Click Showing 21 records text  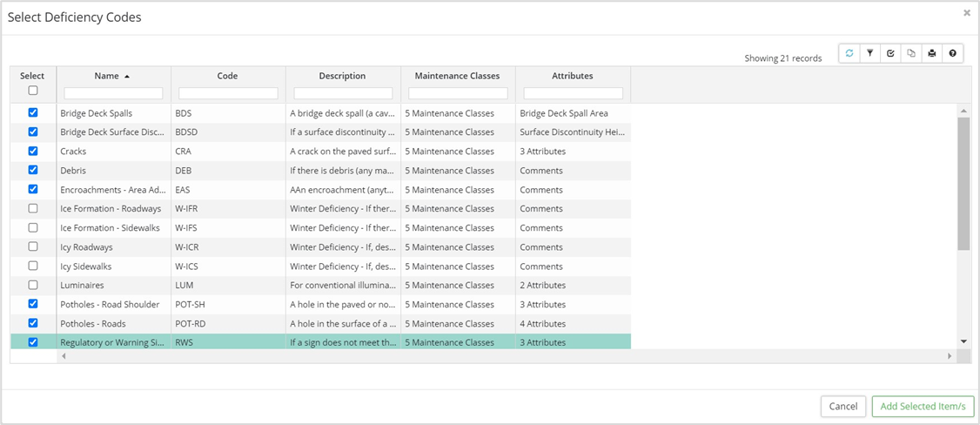tap(783, 58)
